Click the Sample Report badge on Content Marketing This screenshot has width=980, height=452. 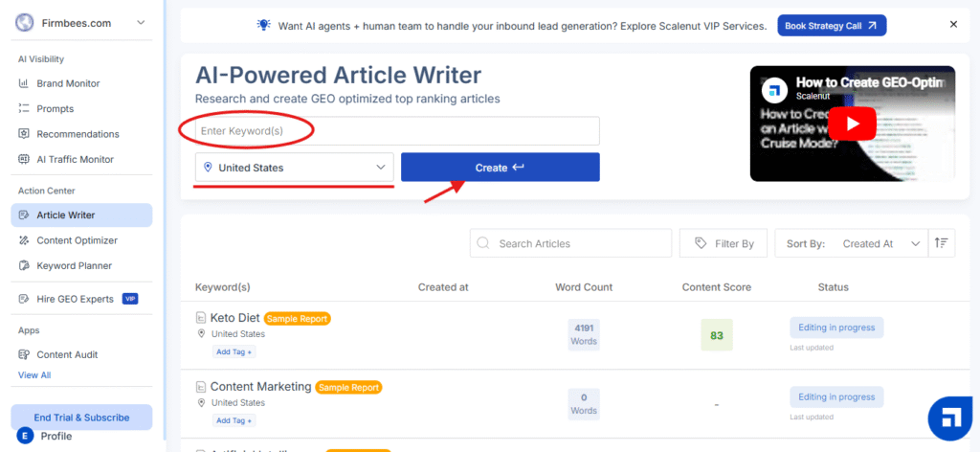pyautogui.click(x=348, y=388)
